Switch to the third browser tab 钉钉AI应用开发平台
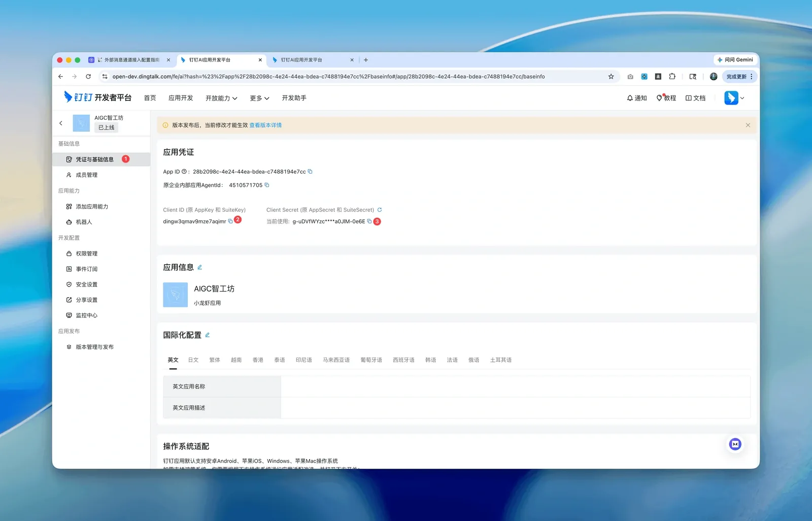Image resolution: width=812 pixels, height=521 pixels. click(x=313, y=60)
